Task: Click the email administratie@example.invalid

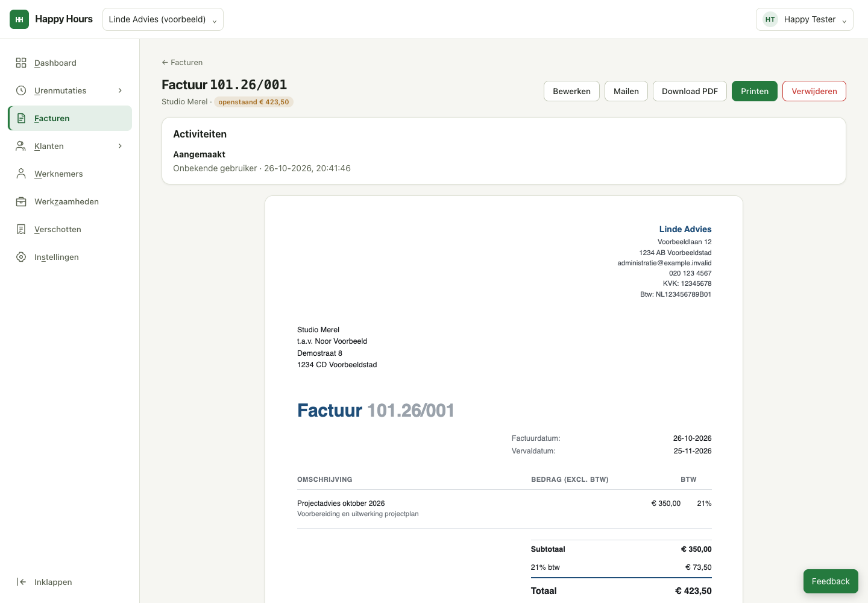Action: pos(664,263)
